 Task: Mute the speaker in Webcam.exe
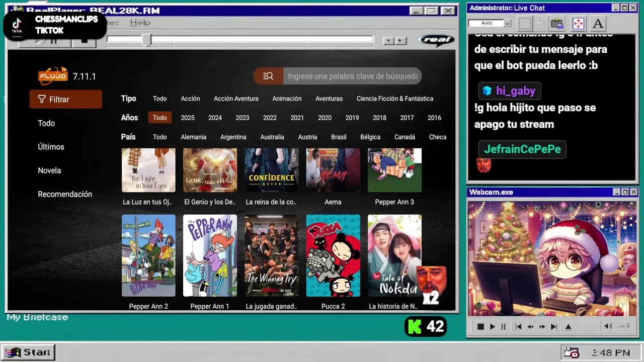[608, 326]
